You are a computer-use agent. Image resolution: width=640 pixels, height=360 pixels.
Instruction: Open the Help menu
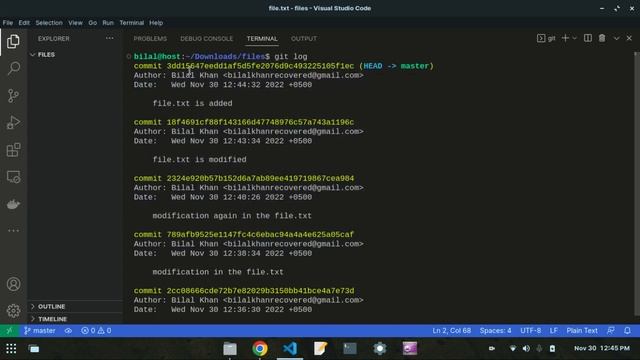pyautogui.click(x=156, y=23)
